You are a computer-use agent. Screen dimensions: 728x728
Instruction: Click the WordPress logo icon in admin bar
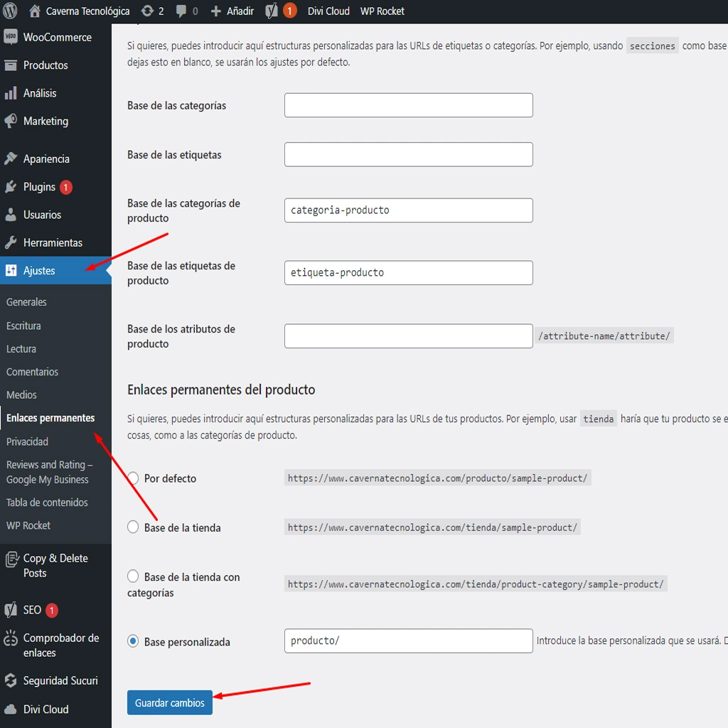tap(10, 11)
